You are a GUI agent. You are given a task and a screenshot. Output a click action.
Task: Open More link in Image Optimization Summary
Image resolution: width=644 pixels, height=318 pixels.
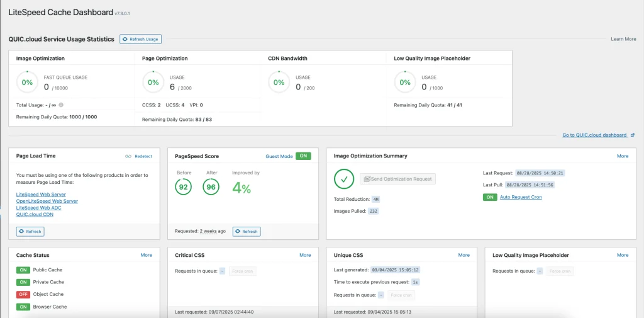pyautogui.click(x=623, y=156)
